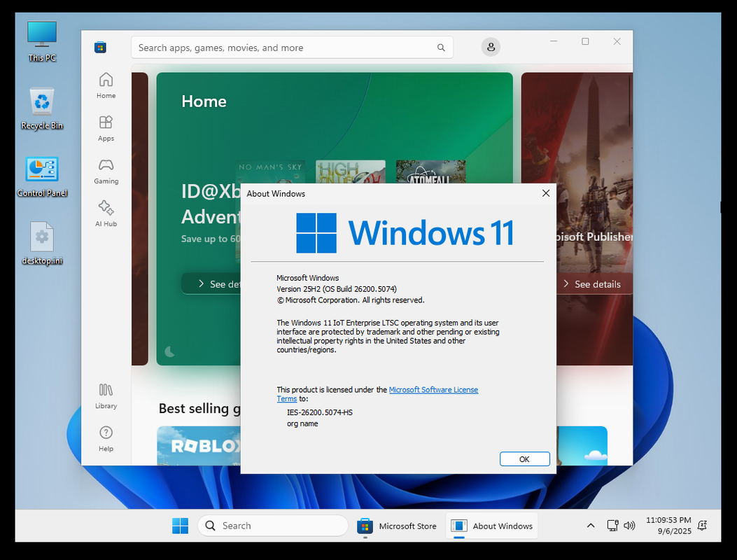Show hidden tray icons chevron
This screenshot has width=737, height=560.
pos(591,526)
